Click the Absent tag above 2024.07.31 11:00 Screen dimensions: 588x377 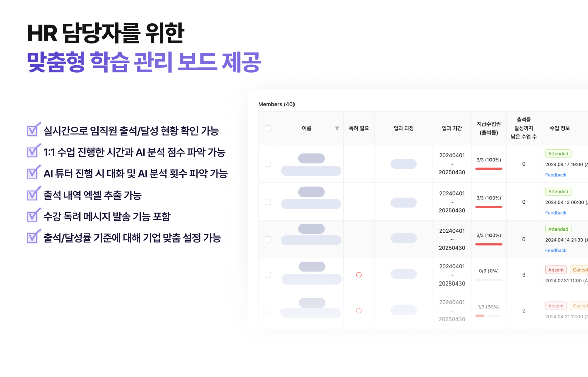point(556,270)
